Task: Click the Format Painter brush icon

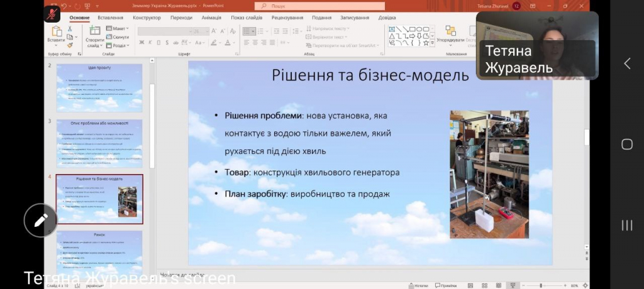Action: (70, 45)
